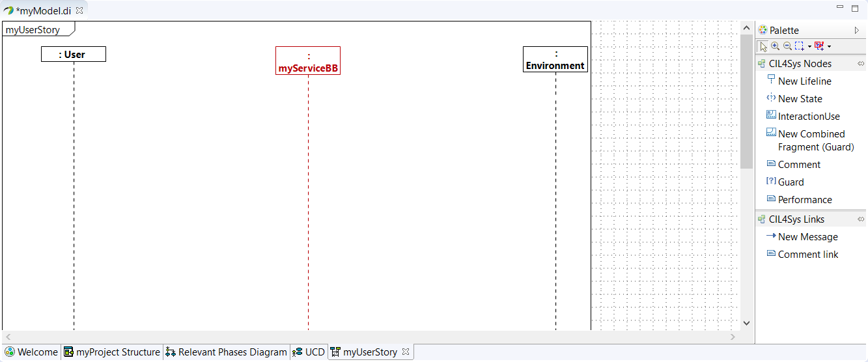Select the : User lifeline header
This screenshot has width=868, height=362.
pyautogui.click(x=74, y=54)
